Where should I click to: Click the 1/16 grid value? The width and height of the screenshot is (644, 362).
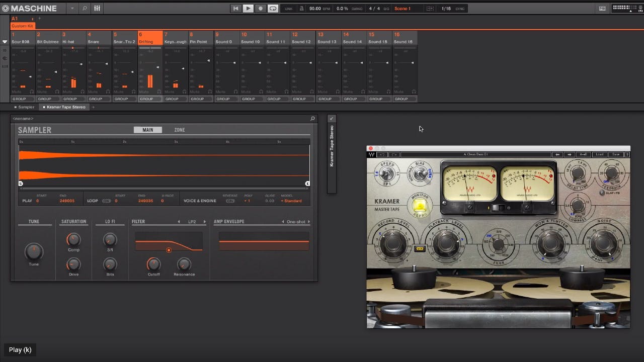(446, 9)
